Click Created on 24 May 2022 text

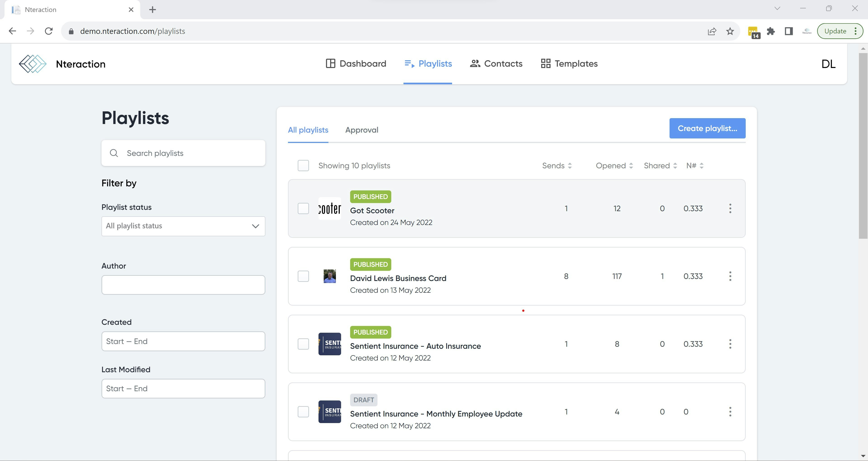coord(391,222)
